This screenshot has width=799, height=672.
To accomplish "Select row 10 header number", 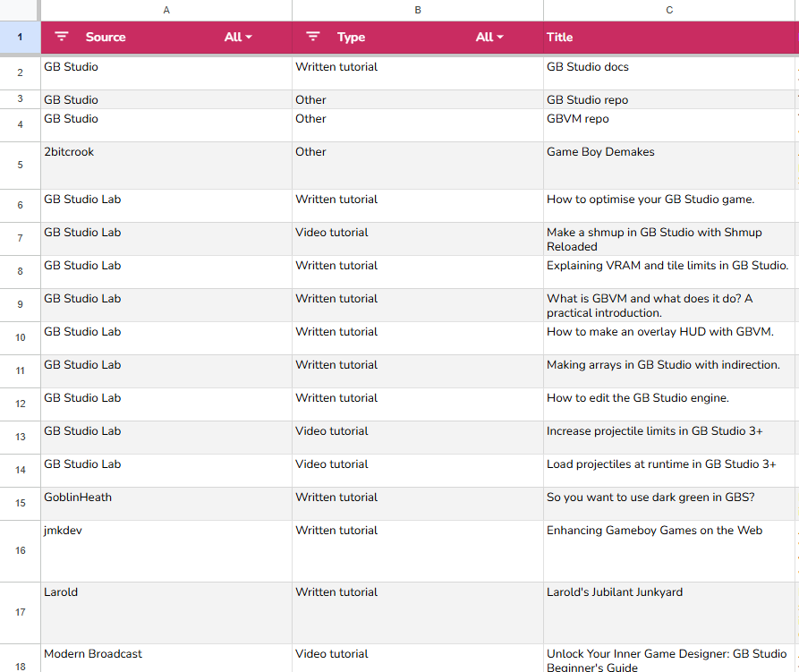I will click(20, 337).
